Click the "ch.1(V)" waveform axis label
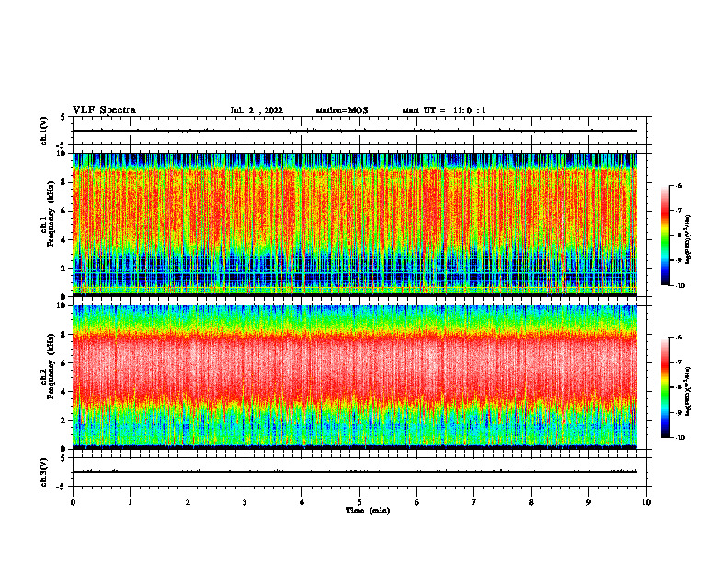728x563 pixels. pos(43,131)
